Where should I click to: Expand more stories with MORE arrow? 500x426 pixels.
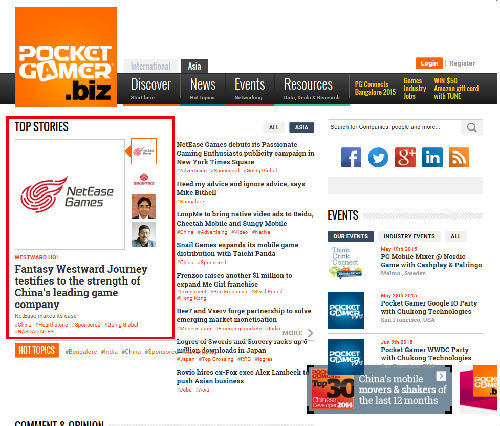[298, 333]
